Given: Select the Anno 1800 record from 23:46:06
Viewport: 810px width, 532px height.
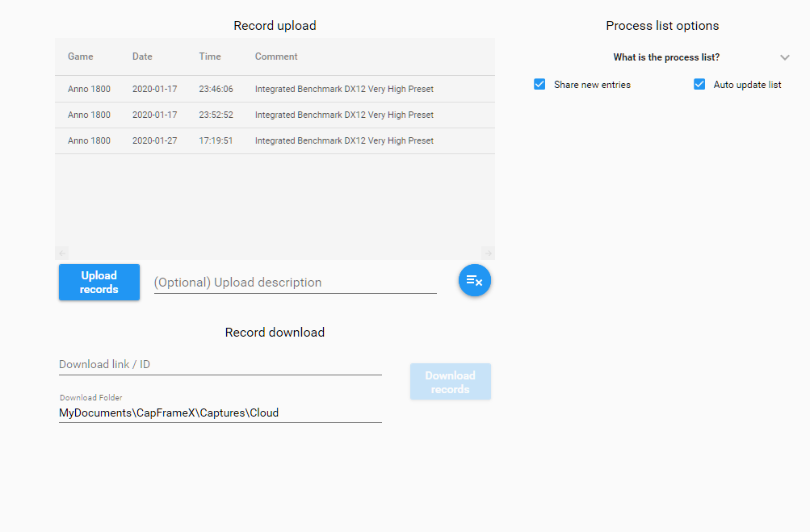Looking at the screenshot, I should [275, 89].
